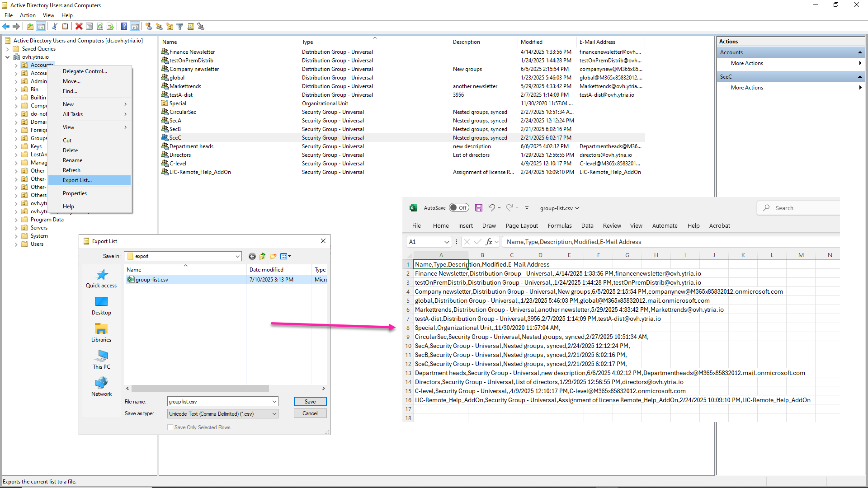Expand the Saved Queries tree node
Image resolution: width=868 pixels, height=488 pixels.
tap(8, 49)
